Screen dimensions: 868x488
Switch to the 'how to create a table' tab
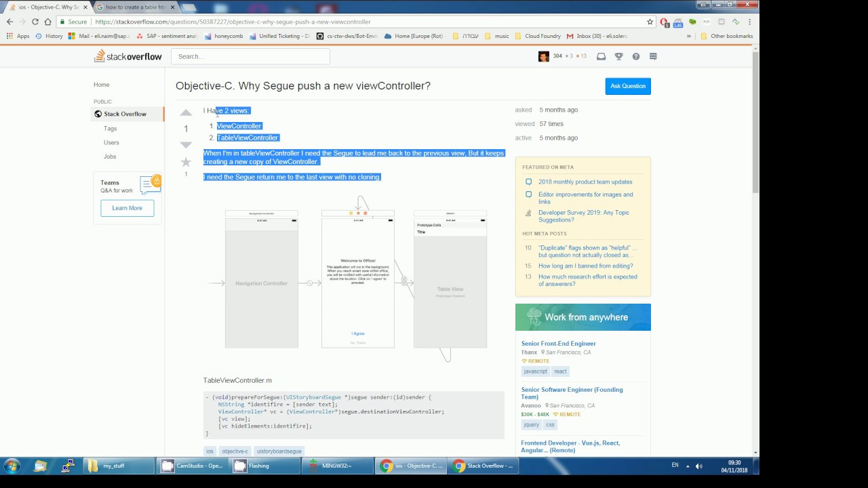click(136, 7)
